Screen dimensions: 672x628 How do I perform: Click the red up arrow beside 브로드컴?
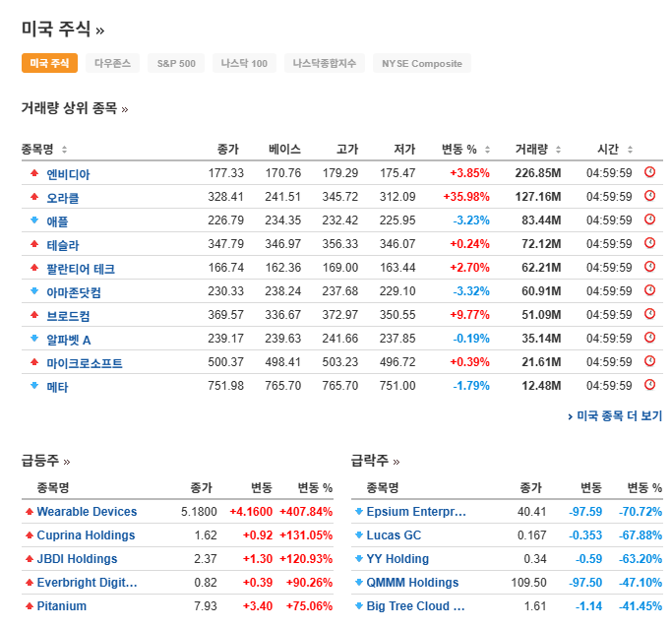click(x=34, y=314)
